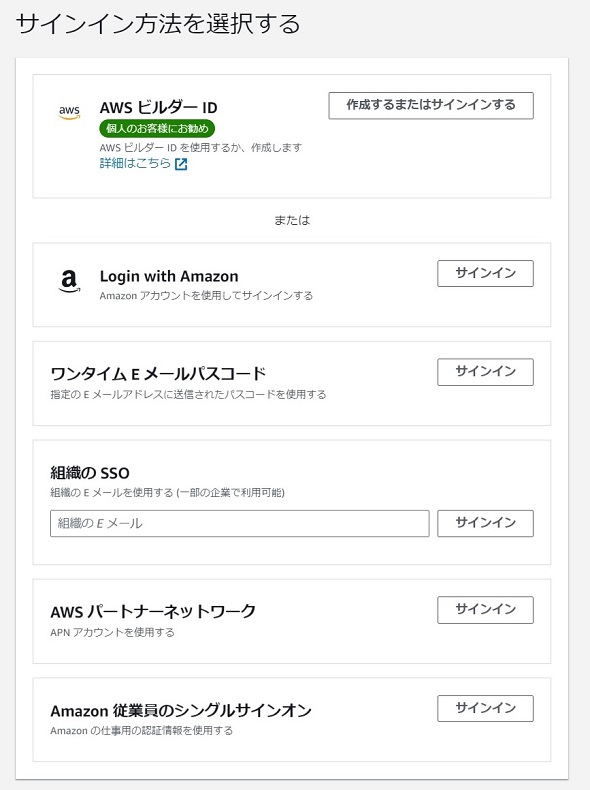The width and height of the screenshot is (590, 790).
Task: Click the 個人のお客様にお勧め green badge
Action: tap(157, 128)
